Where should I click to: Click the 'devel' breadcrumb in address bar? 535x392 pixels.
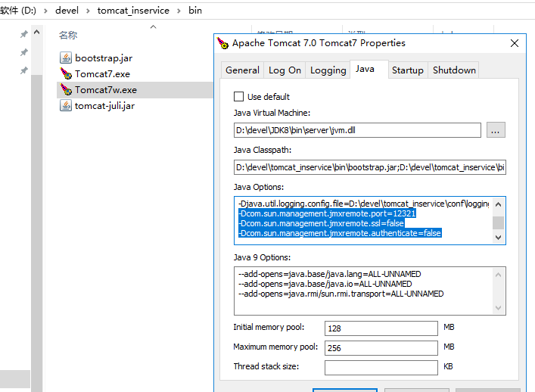[67, 11]
